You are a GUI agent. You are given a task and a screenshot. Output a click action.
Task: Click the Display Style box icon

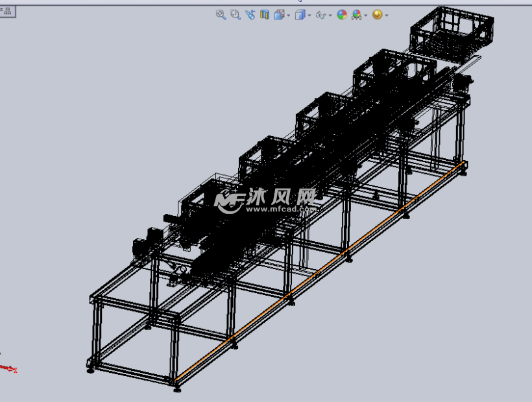pyautogui.click(x=300, y=14)
